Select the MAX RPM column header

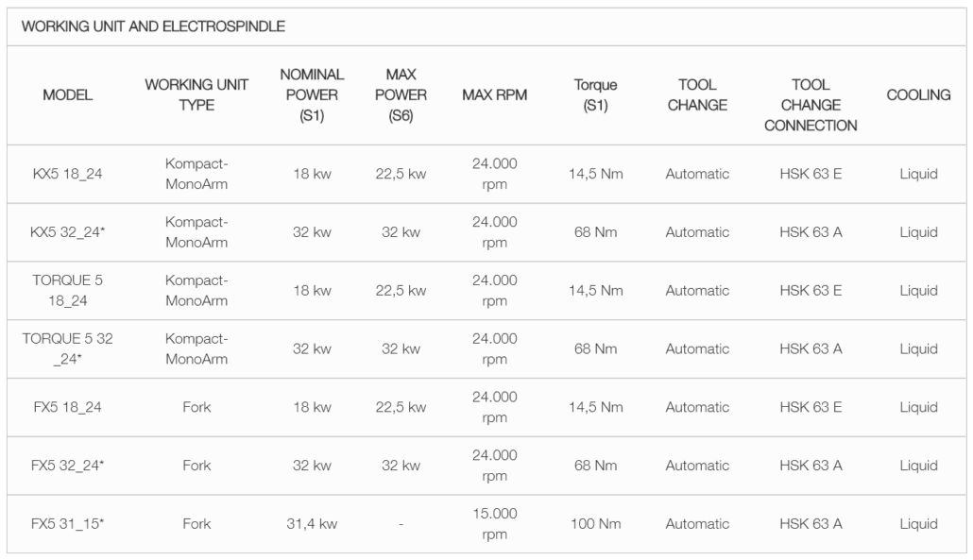pos(495,94)
